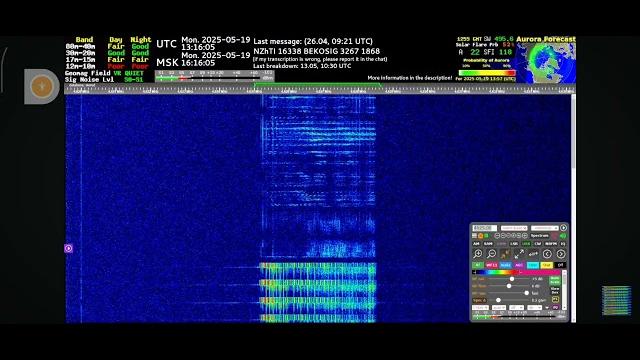Switch to the cyan tab
This screenshot has height=360, width=640.
[533, 265]
